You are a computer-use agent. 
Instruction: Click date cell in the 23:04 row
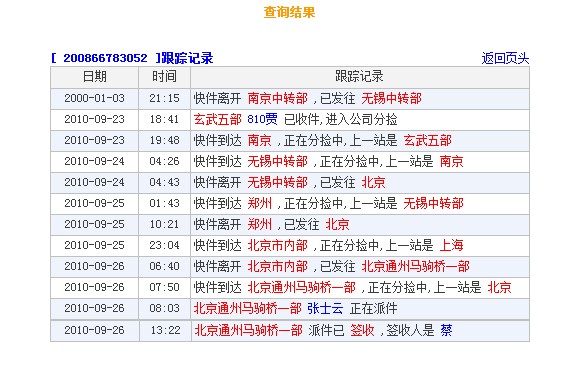(94, 245)
